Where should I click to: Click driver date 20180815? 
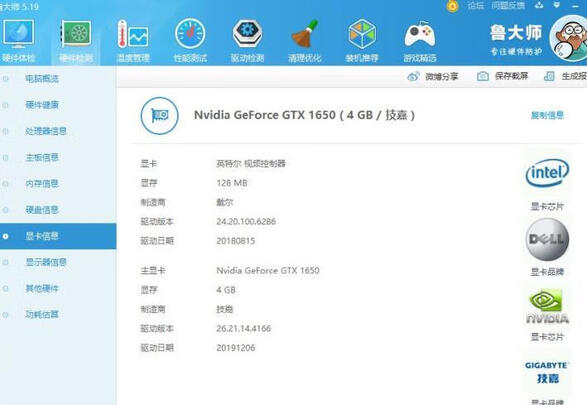pos(235,241)
